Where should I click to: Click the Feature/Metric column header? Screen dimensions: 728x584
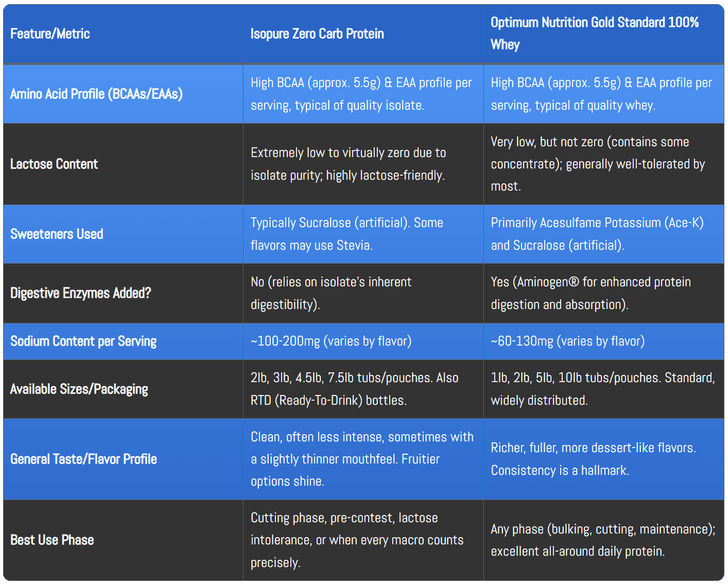pos(50,34)
